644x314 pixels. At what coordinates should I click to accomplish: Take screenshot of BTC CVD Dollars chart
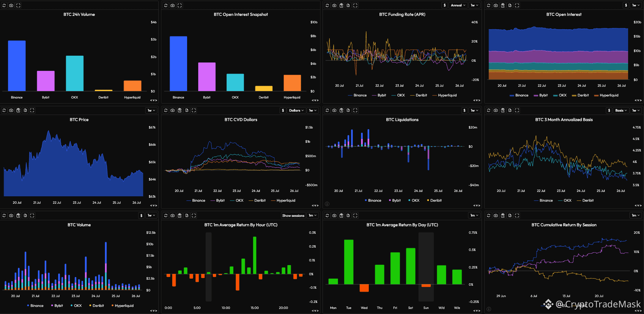173,110
